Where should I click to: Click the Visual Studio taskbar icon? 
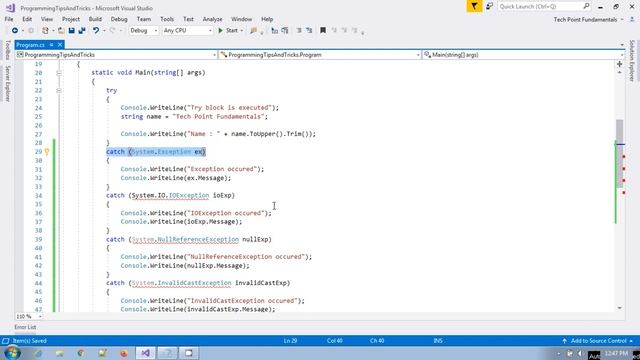point(146,353)
